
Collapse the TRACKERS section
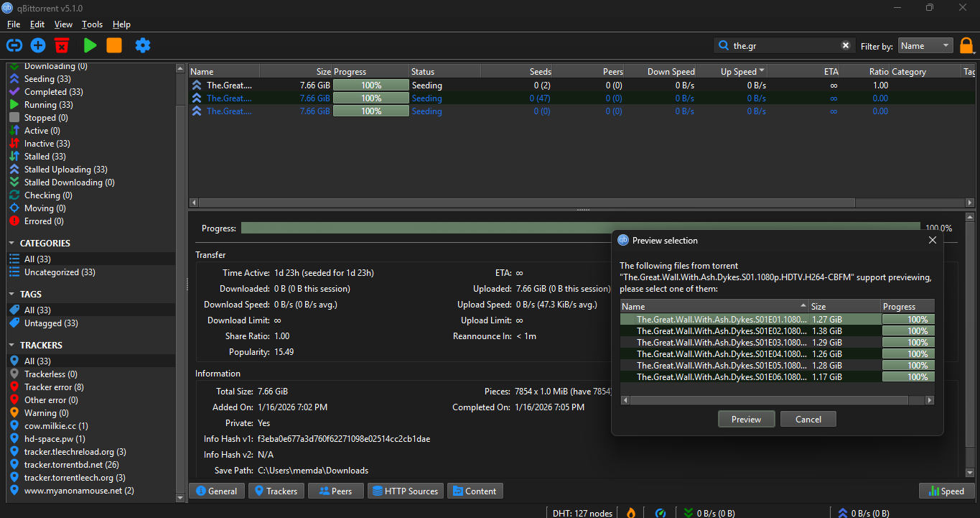point(12,346)
